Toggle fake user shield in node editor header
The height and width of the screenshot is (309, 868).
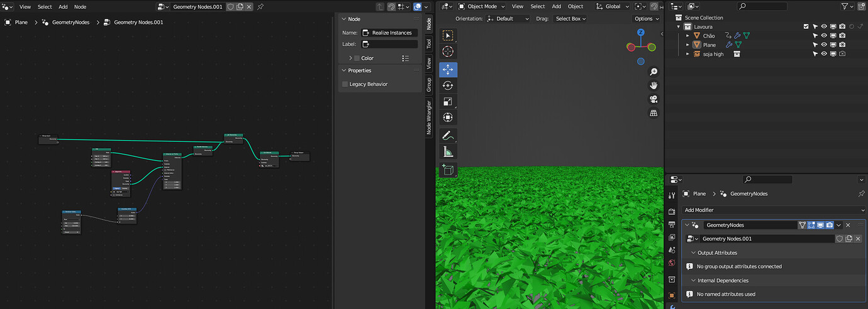231,6
